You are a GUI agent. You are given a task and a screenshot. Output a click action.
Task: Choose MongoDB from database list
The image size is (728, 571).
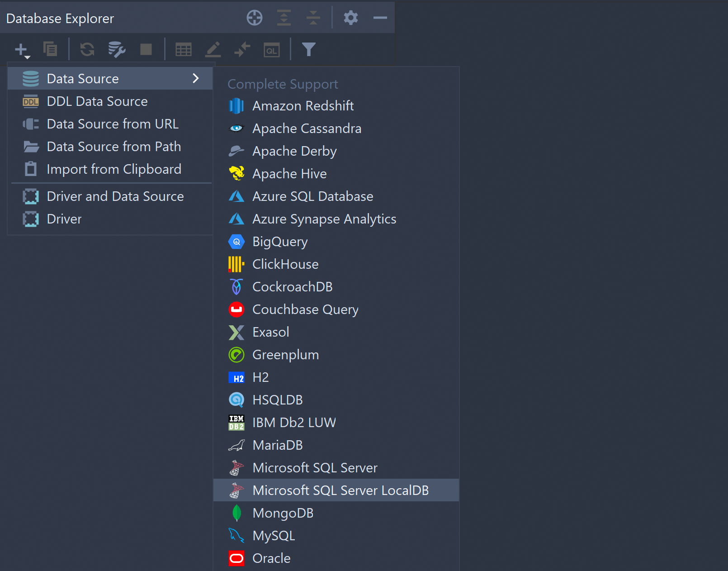tap(283, 513)
